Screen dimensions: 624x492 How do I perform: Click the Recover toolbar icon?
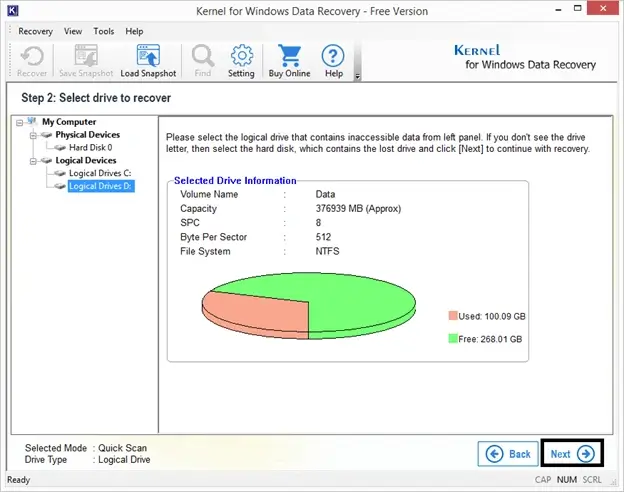click(32, 56)
